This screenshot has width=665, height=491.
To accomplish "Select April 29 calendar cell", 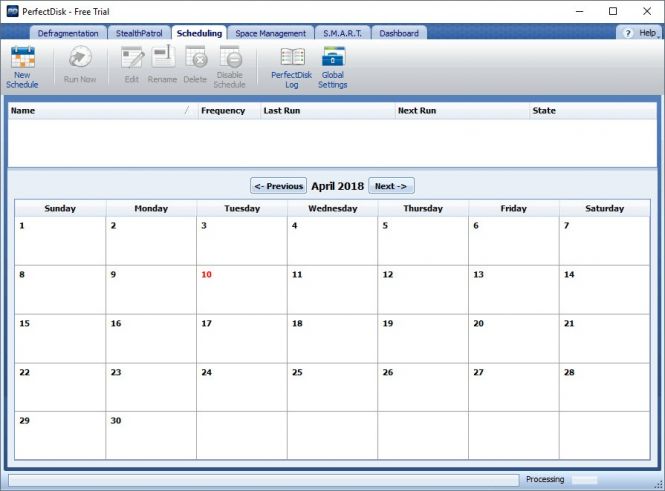I will click(x=60, y=435).
